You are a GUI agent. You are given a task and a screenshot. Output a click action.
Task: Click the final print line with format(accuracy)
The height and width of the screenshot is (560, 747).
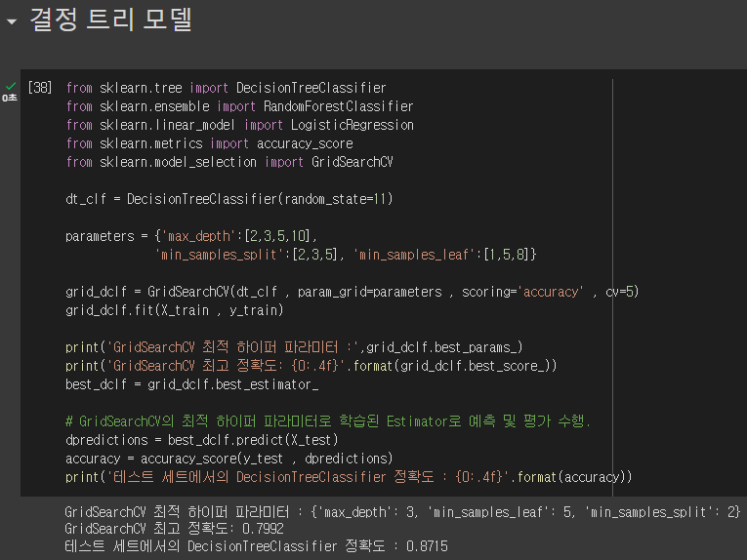[349, 477]
